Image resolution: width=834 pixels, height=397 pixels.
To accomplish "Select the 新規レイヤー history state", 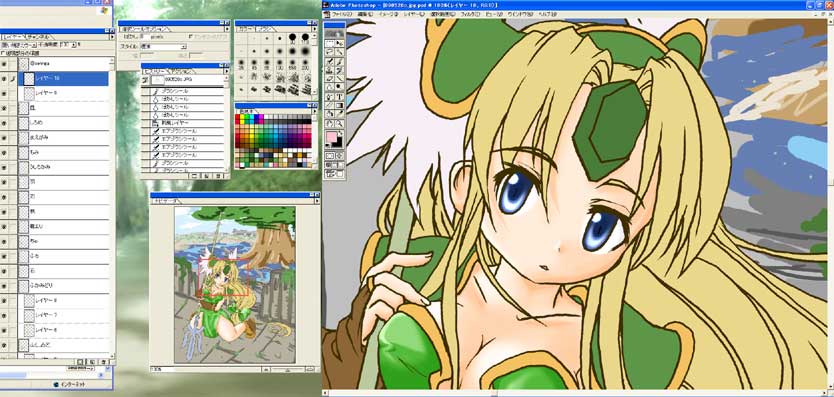I will (182, 123).
